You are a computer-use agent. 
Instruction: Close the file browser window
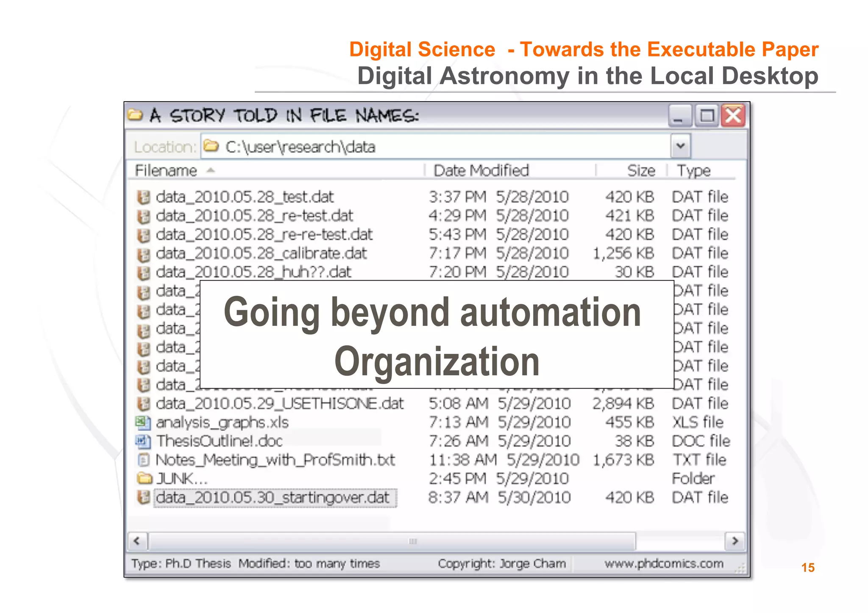coord(733,115)
